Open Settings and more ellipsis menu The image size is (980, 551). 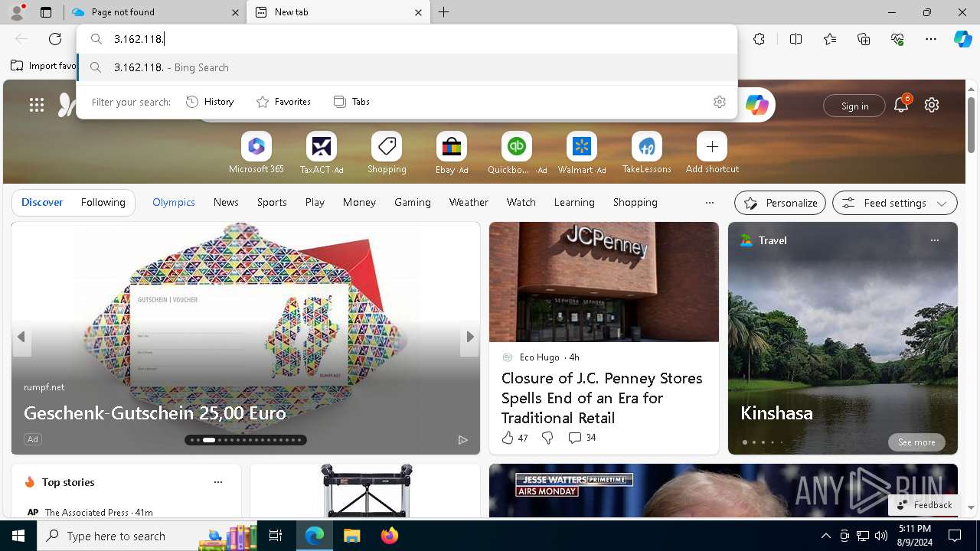tap(931, 39)
